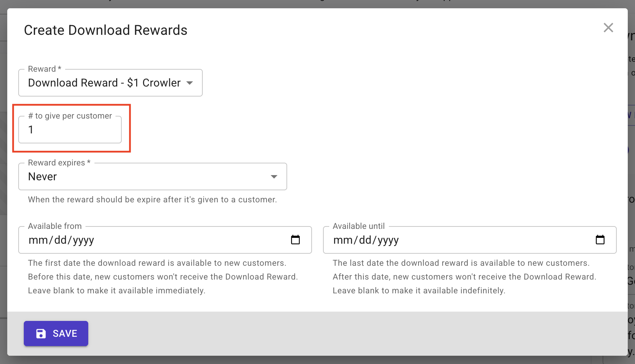635x364 pixels.
Task: Expand the Reward expires dropdown arrow
Action: (x=274, y=176)
